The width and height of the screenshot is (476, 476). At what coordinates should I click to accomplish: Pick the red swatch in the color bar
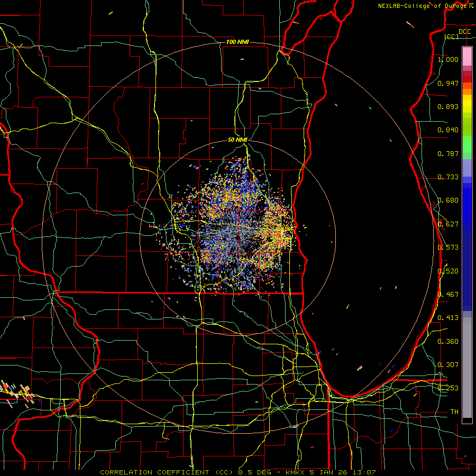click(x=467, y=79)
